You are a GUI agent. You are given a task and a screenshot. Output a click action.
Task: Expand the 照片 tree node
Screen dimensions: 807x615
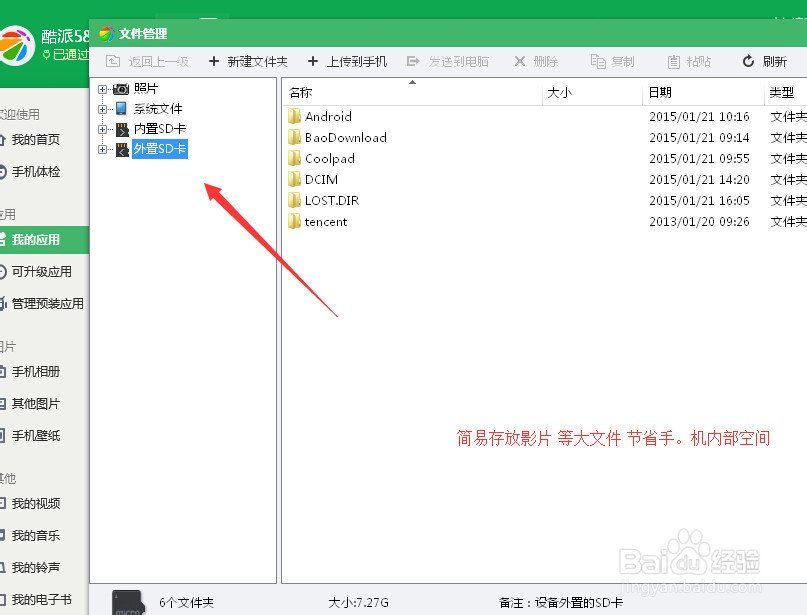102,89
